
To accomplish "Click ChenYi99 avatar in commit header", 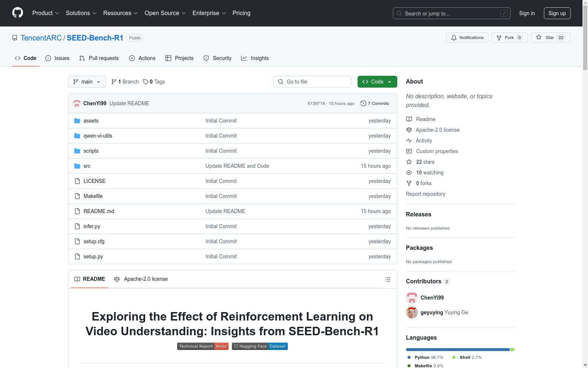I will (77, 103).
